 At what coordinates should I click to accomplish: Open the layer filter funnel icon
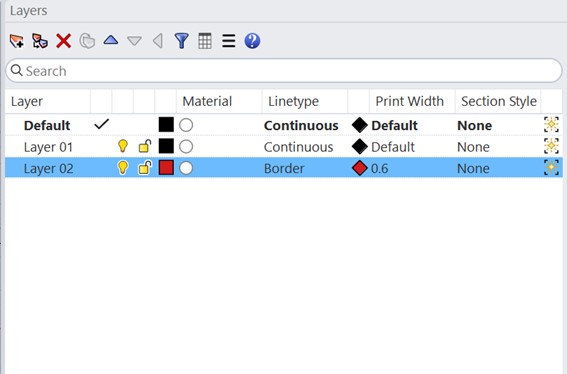182,41
